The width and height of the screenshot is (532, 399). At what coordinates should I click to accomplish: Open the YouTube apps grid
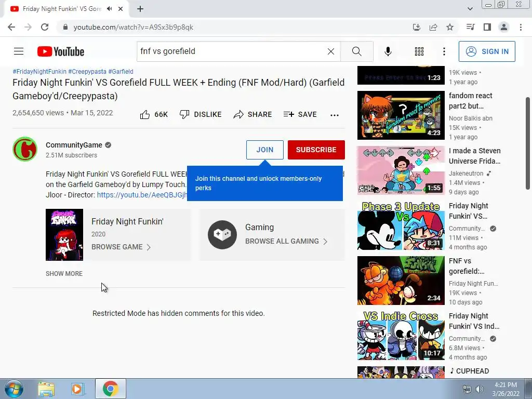[x=419, y=51]
